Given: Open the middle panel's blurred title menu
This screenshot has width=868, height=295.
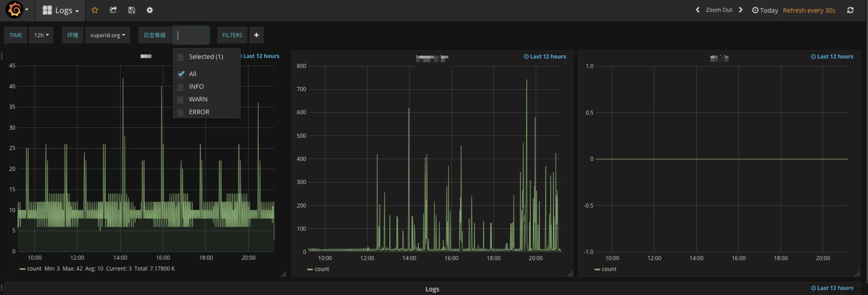Looking at the screenshot, I should (432, 58).
